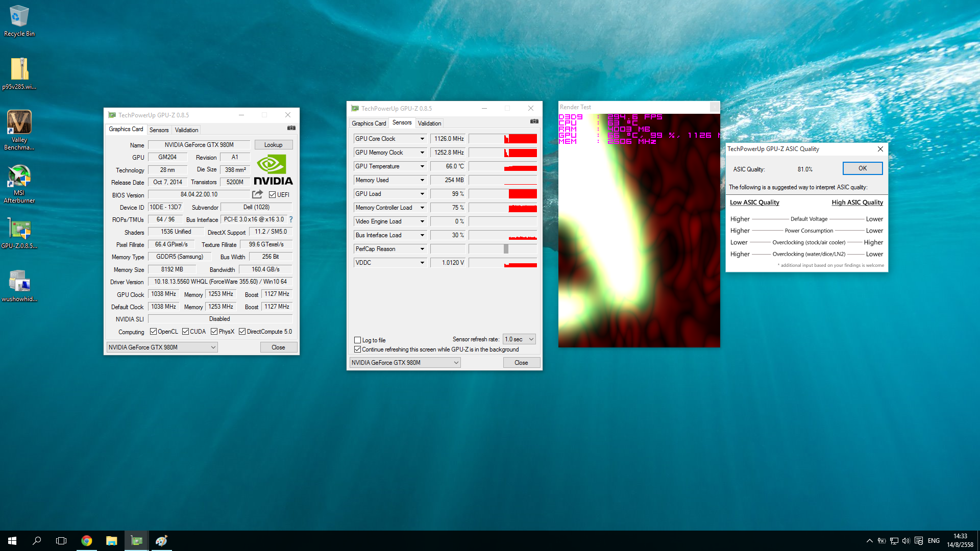Expand the PerfCap Reason sensor dropdown
The height and width of the screenshot is (551, 980).
422,249
